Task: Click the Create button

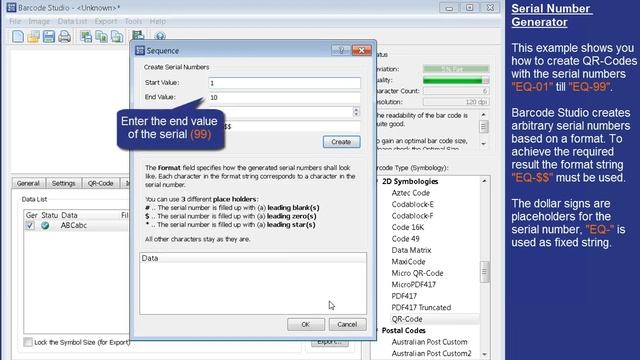Action: pyautogui.click(x=341, y=142)
